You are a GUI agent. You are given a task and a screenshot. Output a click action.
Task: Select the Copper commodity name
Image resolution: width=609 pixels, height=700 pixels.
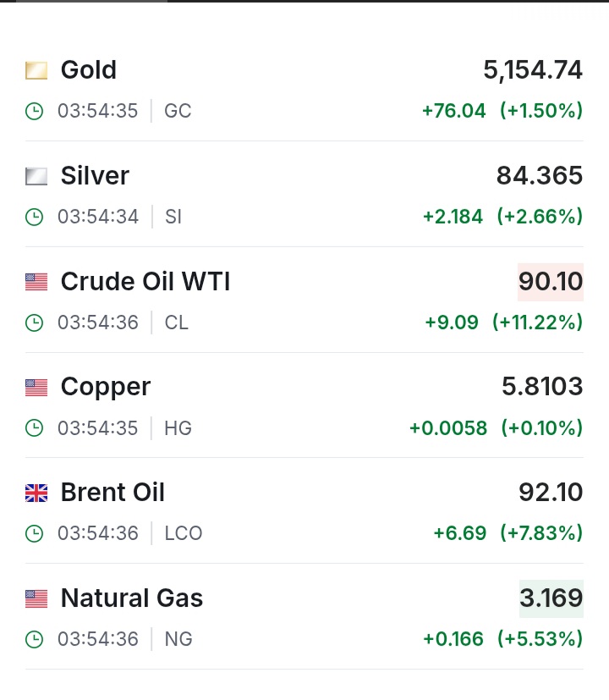point(106,387)
